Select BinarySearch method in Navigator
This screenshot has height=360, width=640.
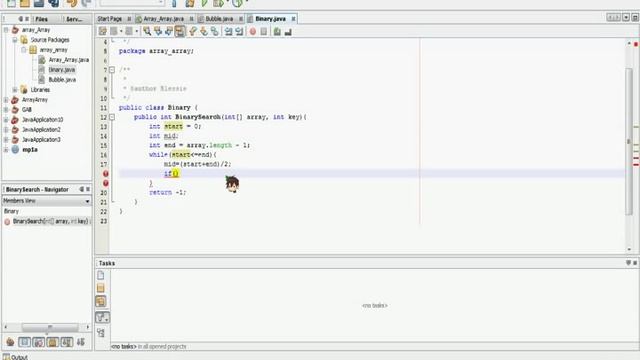50,221
